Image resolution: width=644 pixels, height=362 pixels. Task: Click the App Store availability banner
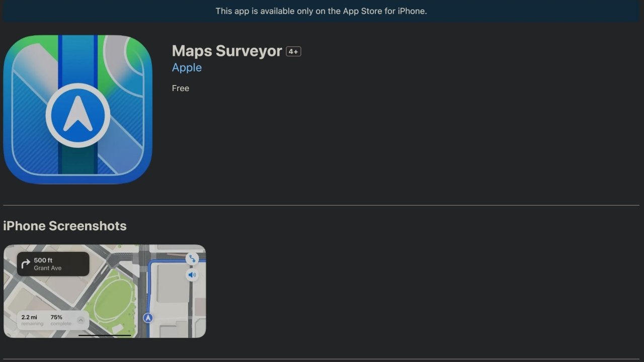pos(321,11)
